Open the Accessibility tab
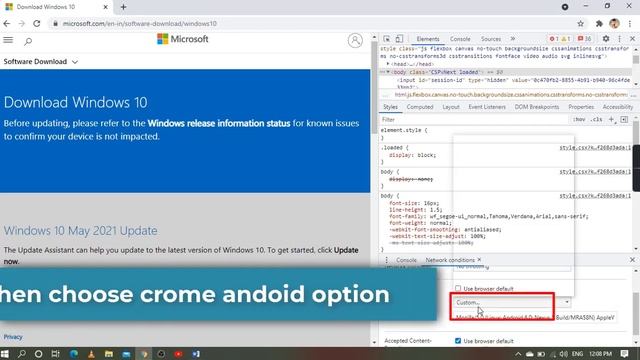This screenshot has height=360, width=640. click(618, 107)
